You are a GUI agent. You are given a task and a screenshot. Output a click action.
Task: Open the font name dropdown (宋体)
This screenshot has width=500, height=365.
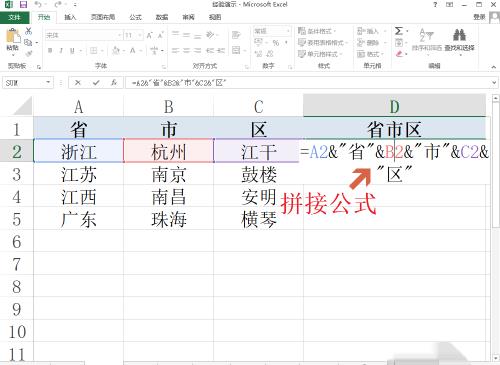tap(119, 35)
